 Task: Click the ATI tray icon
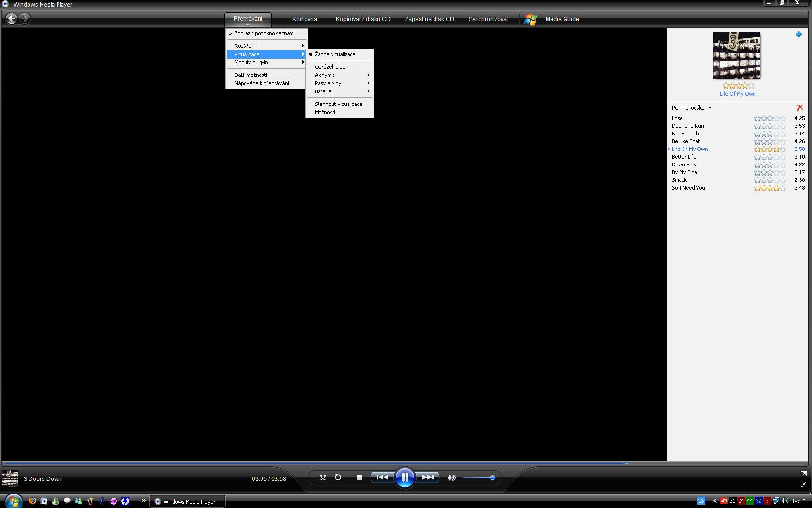tap(724, 501)
